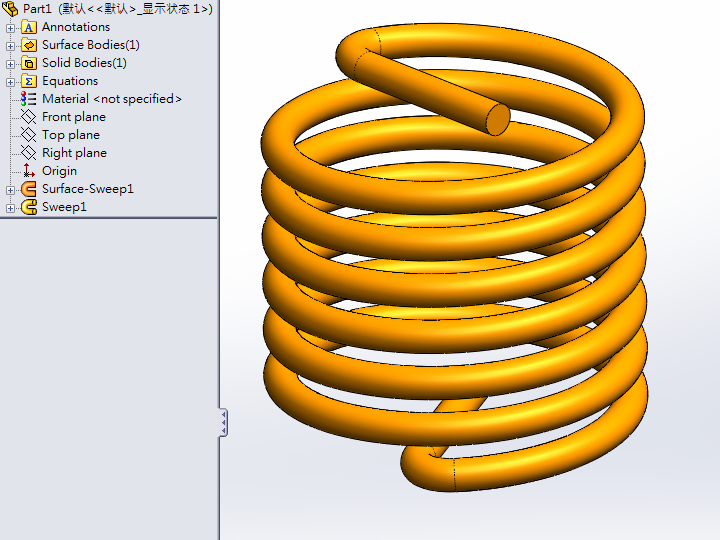
Task: Click the Origin axis icon
Action: [28, 171]
